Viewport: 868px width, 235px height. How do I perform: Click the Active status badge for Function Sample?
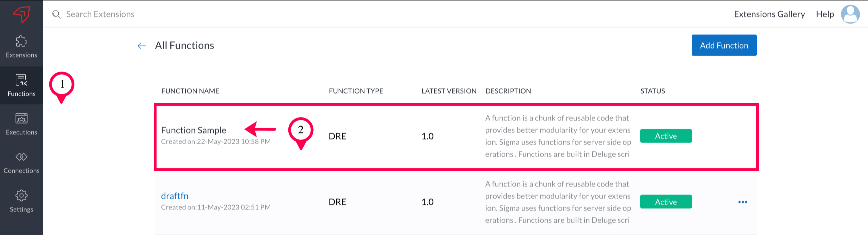pos(666,136)
